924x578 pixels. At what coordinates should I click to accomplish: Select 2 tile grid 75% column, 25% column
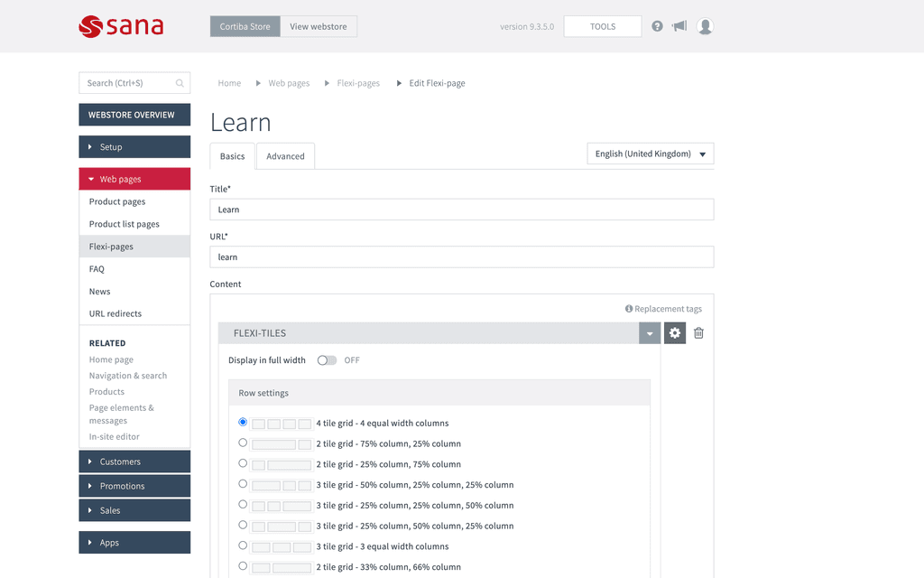pos(243,443)
